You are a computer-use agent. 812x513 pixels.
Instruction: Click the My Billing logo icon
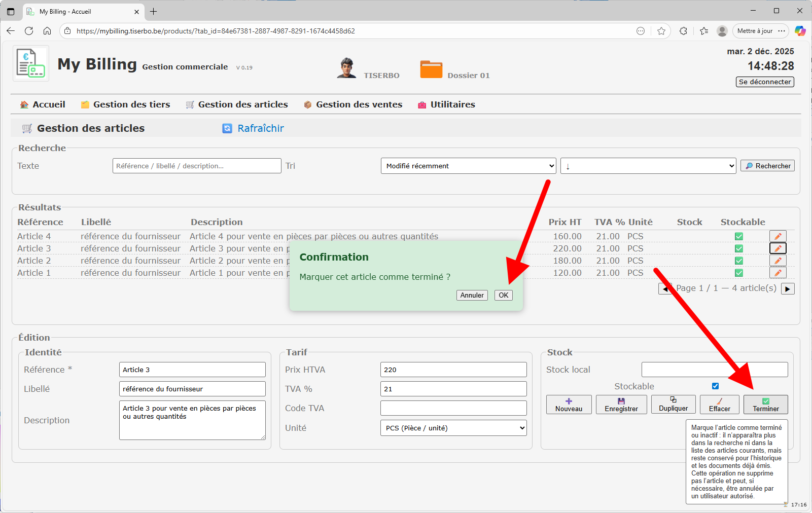pyautogui.click(x=31, y=63)
